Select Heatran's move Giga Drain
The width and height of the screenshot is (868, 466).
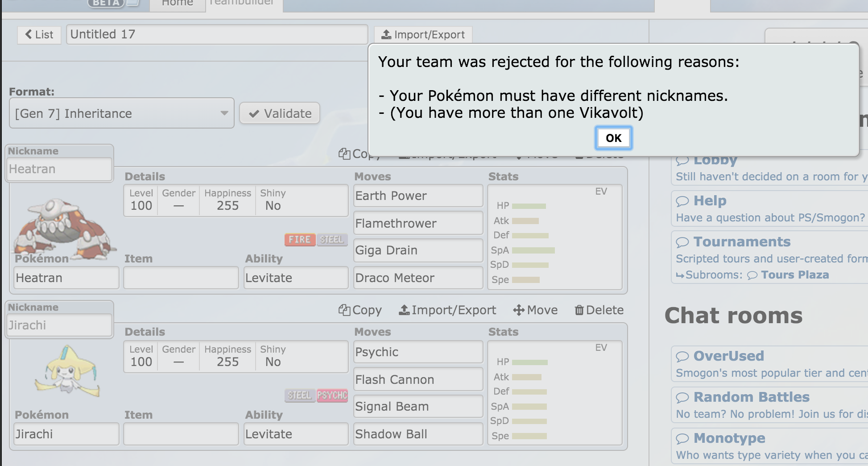[418, 250]
